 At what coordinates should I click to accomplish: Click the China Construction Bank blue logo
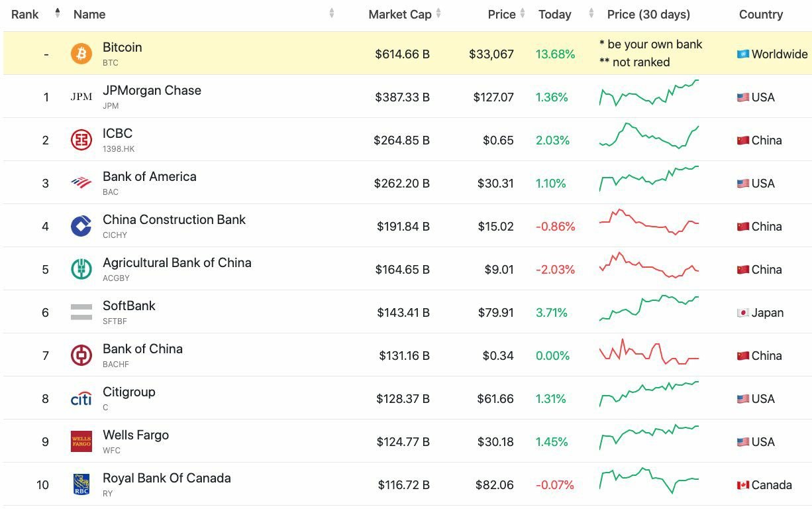pyautogui.click(x=81, y=226)
